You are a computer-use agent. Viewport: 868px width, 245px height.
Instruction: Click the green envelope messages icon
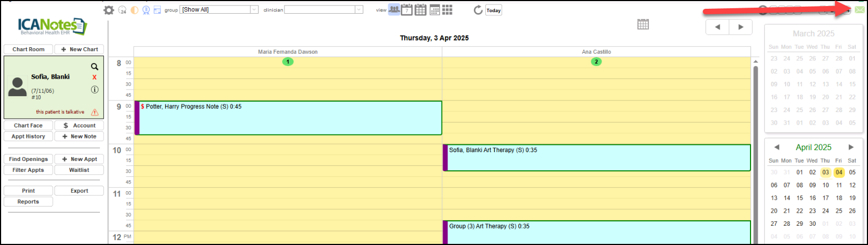tap(859, 10)
